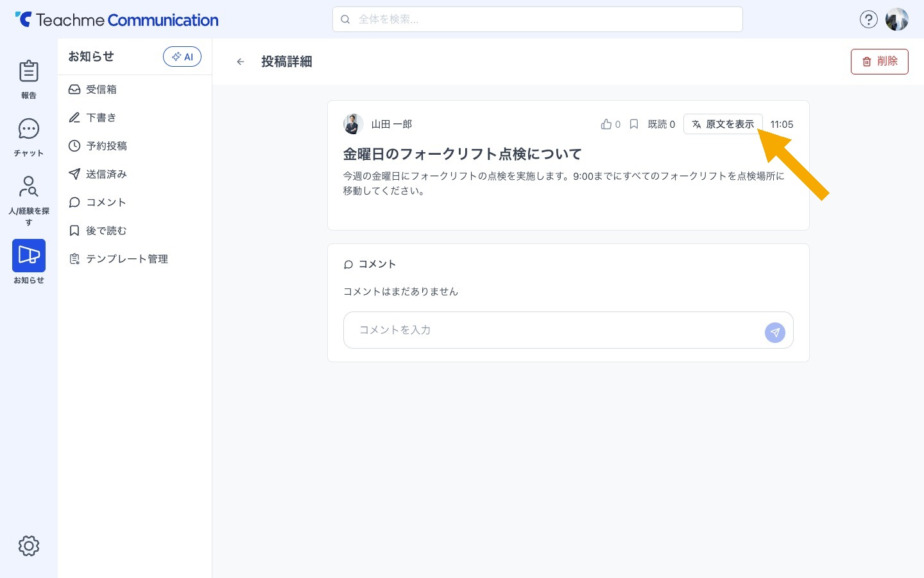Click the 11:05 post timestamp
924x578 pixels.
point(782,124)
